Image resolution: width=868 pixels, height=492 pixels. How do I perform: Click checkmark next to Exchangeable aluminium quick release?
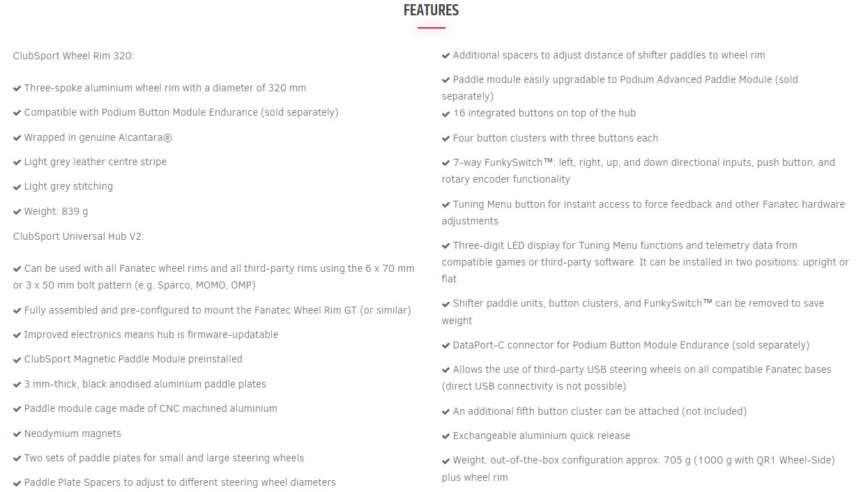coord(446,436)
